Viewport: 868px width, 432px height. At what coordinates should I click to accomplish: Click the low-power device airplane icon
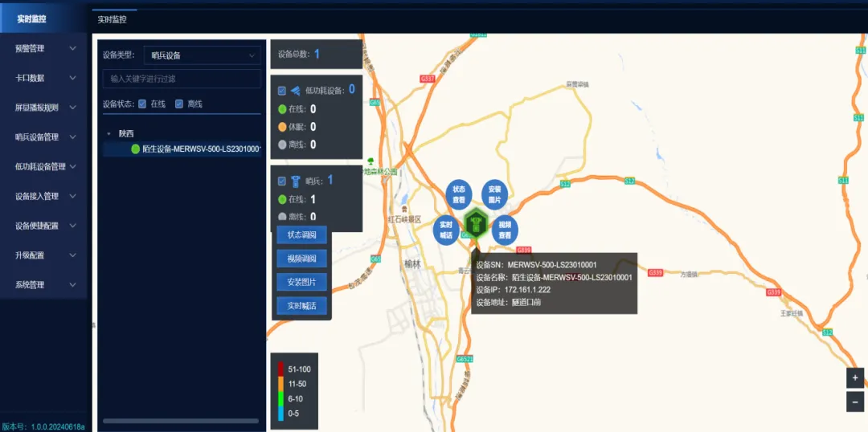click(x=295, y=91)
